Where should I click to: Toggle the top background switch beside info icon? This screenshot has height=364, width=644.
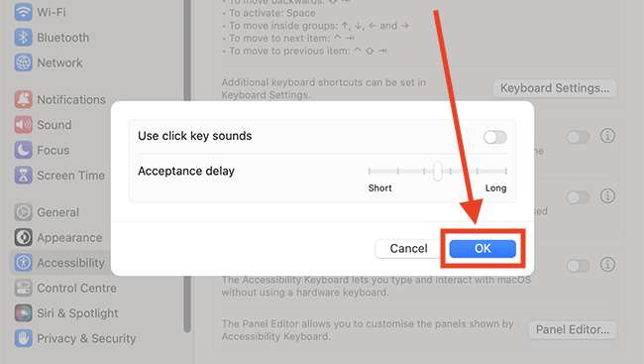tap(579, 137)
